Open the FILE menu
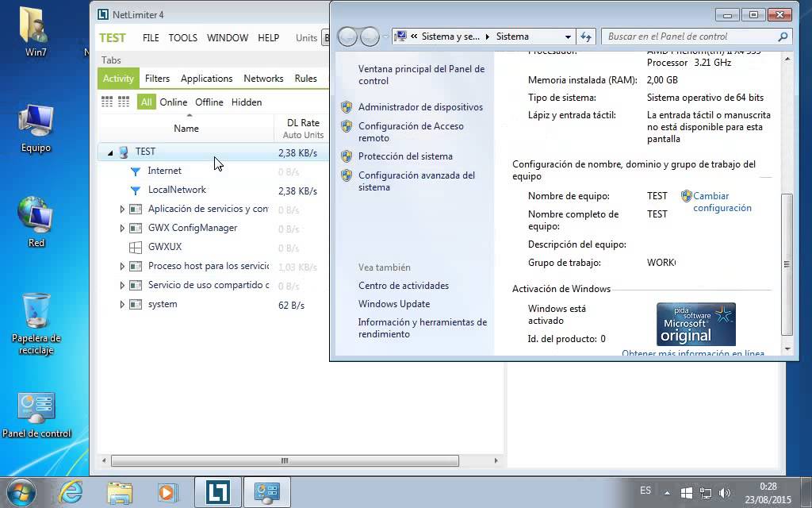The height and width of the screenshot is (508, 812). point(151,38)
